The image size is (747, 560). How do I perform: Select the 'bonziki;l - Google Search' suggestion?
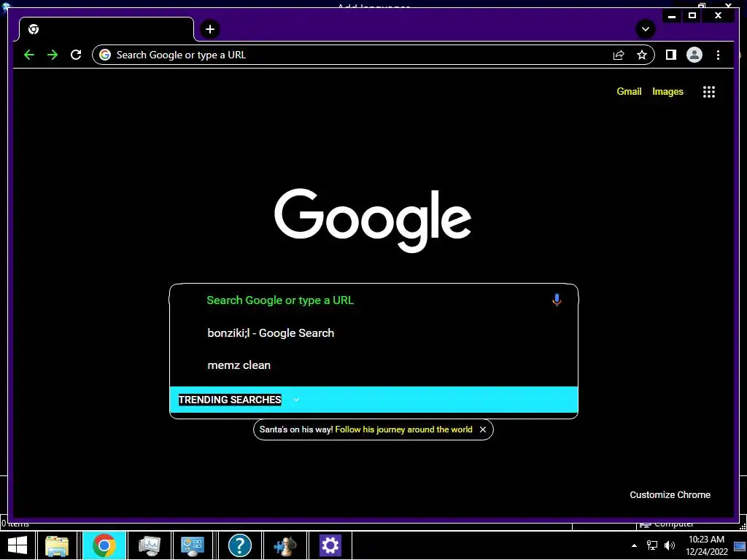coord(373,332)
